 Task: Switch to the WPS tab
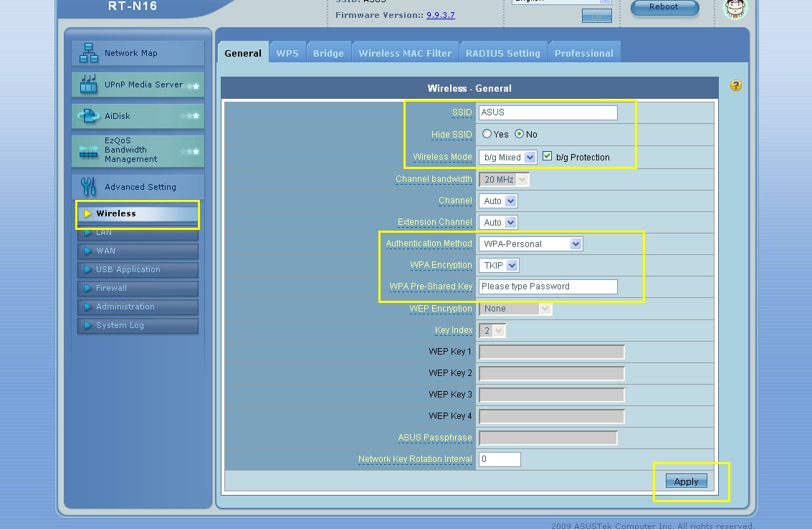point(287,53)
